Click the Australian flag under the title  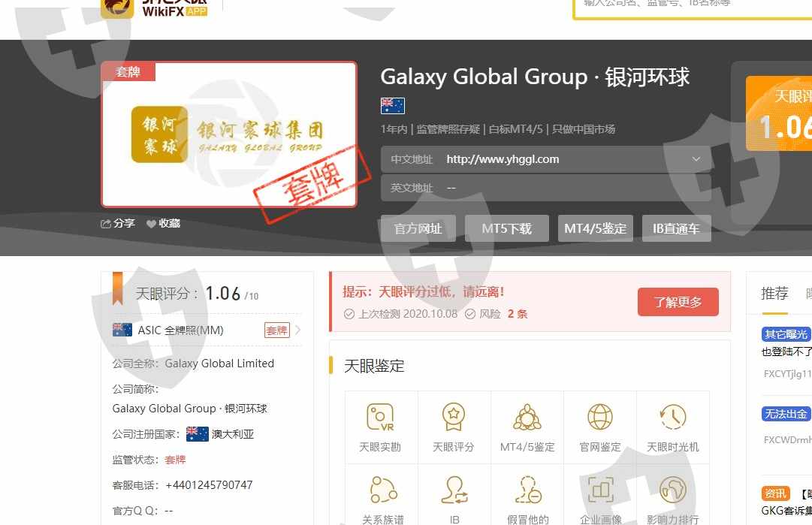coord(393,106)
